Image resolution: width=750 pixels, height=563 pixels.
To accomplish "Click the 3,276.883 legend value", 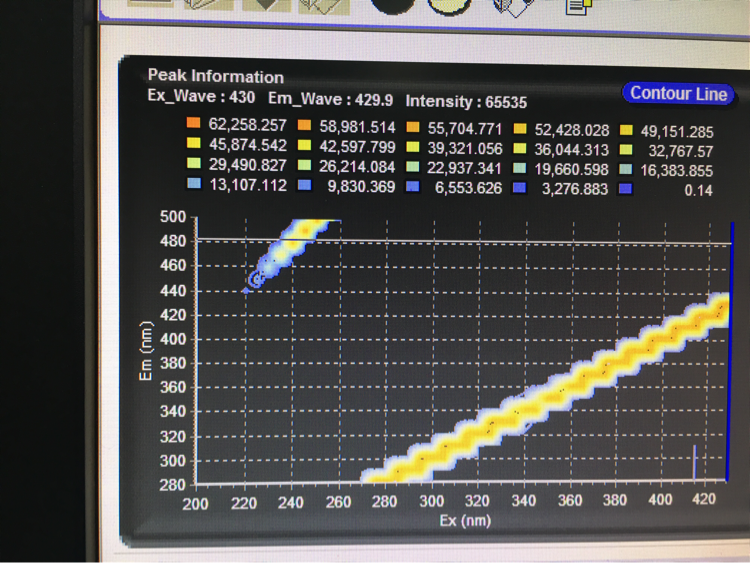I will (x=575, y=189).
